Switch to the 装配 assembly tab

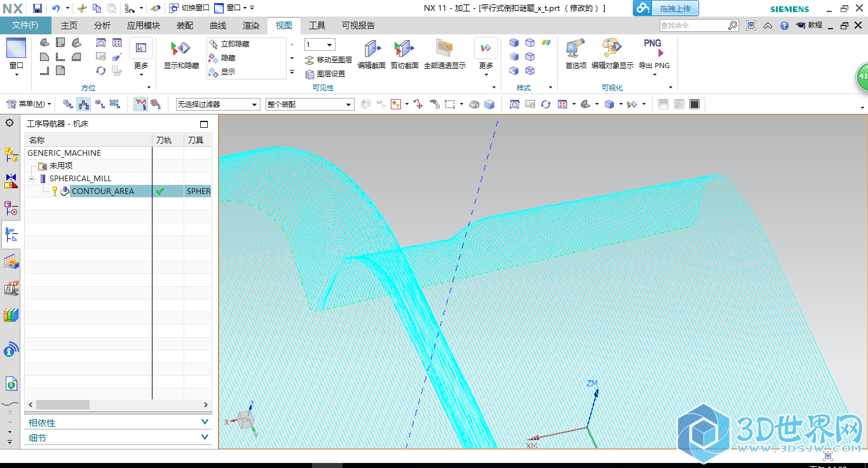(185, 25)
